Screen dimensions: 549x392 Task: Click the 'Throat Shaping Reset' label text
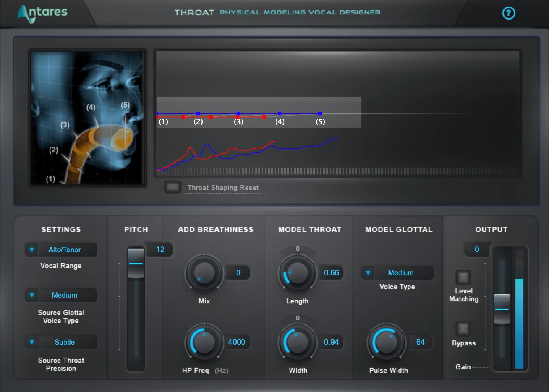point(223,188)
